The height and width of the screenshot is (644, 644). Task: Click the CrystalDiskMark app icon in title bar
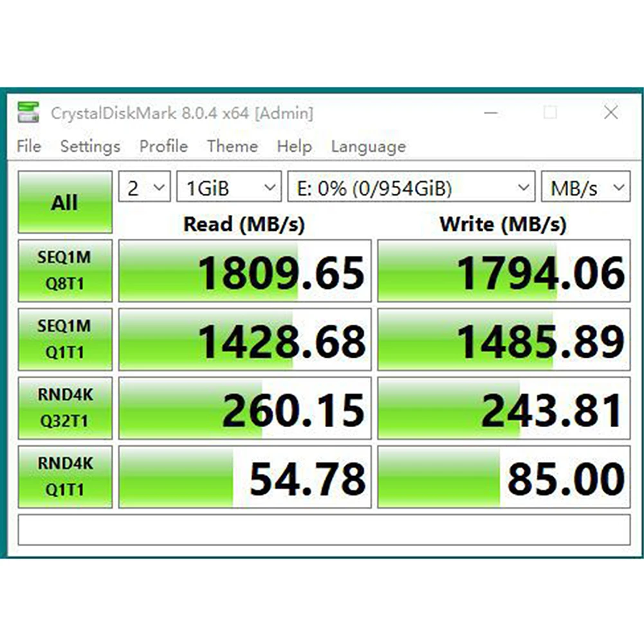(28, 113)
